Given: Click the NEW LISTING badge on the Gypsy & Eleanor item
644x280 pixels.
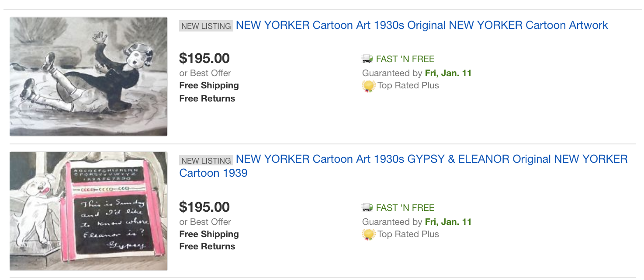Looking at the screenshot, I should point(206,161).
